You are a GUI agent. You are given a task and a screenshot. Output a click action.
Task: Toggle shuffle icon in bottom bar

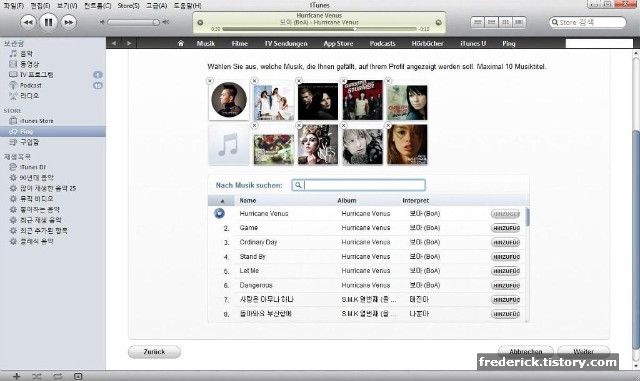click(37, 376)
